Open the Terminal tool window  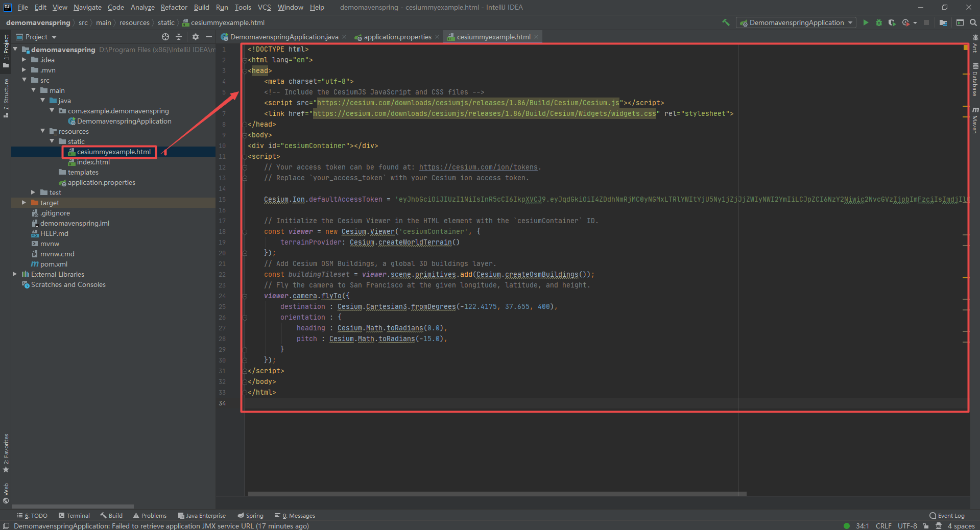(74, 516)
